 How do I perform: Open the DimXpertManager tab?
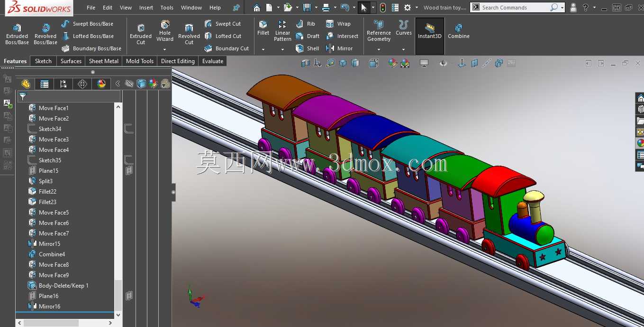82,84
